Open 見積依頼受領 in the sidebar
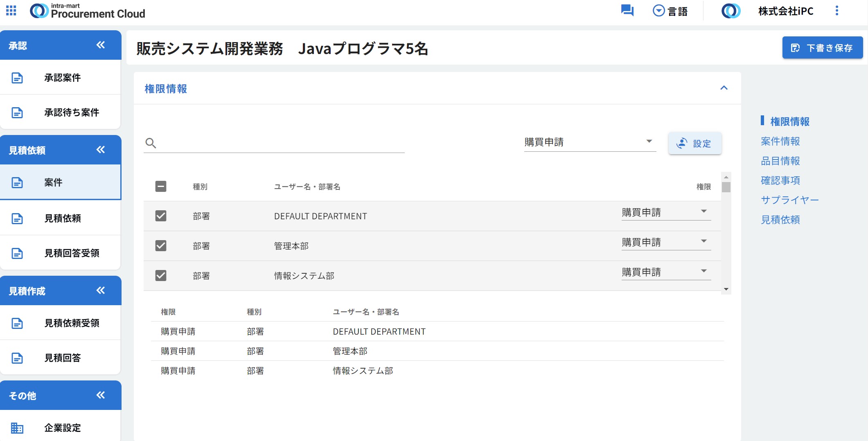 (x=60, y=323)
